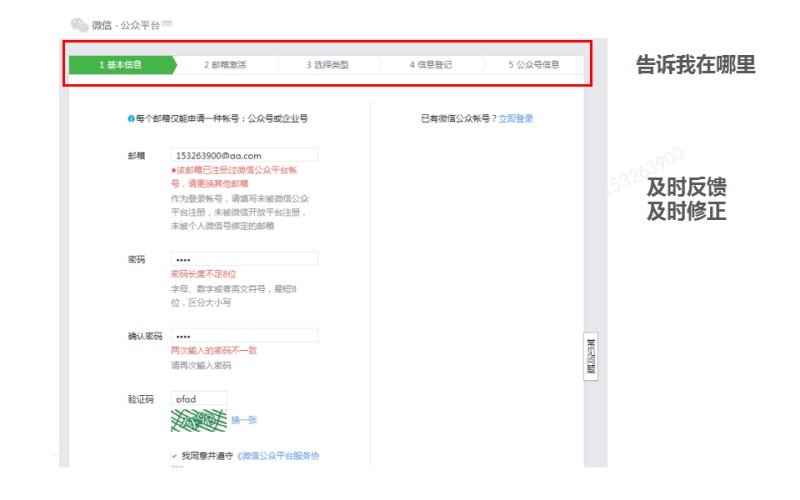Click the 该邮箱已注册过 error message
The image size is (800, 500).
[x=234, y=177]
